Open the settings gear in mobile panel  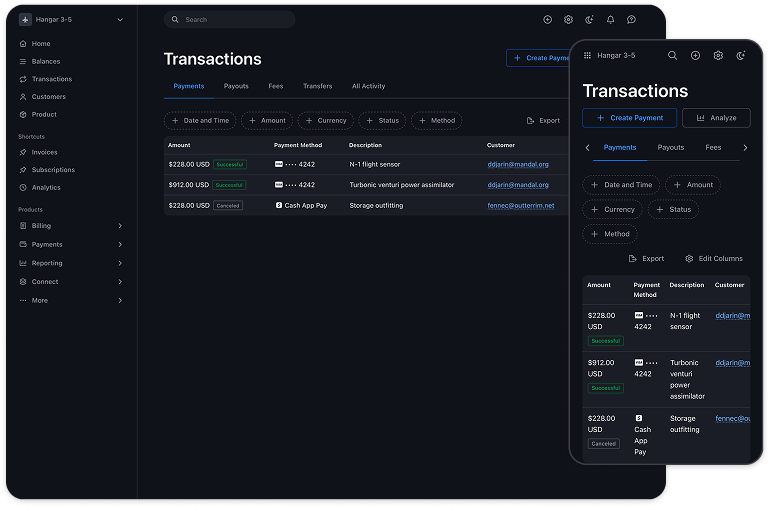click(x=718, y=56)
